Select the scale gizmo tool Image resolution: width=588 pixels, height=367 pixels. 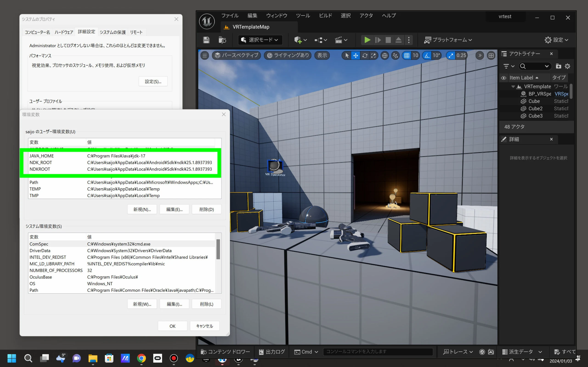pos(373,56)
